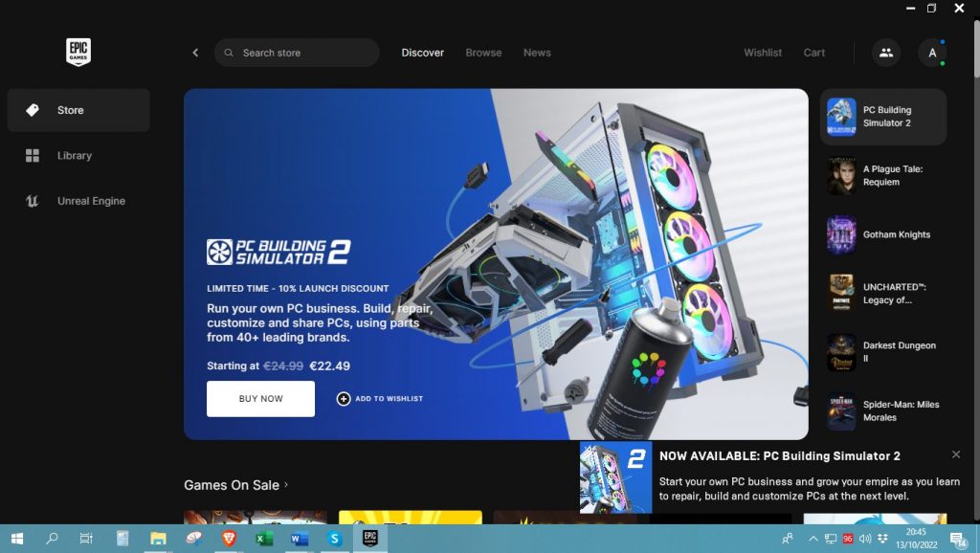Open the News tab
This screenshot has height=553, width=980.
tap(537, 53)
